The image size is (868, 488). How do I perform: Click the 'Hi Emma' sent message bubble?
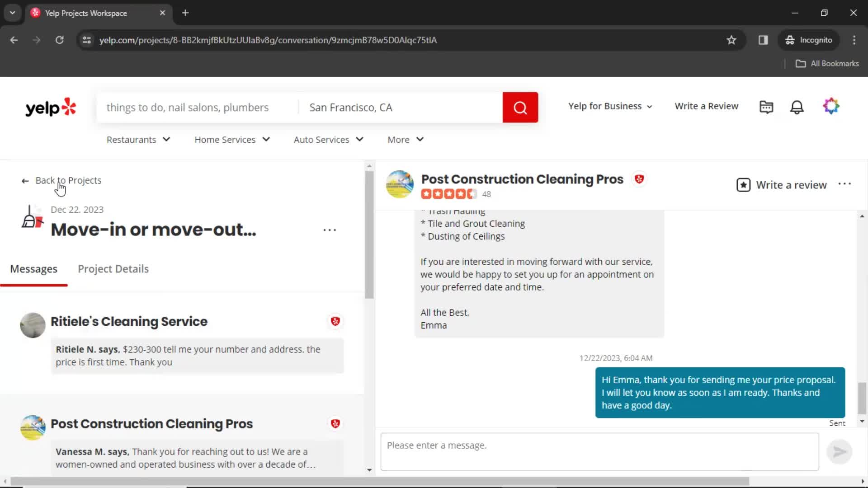click(x=720, y=393)
